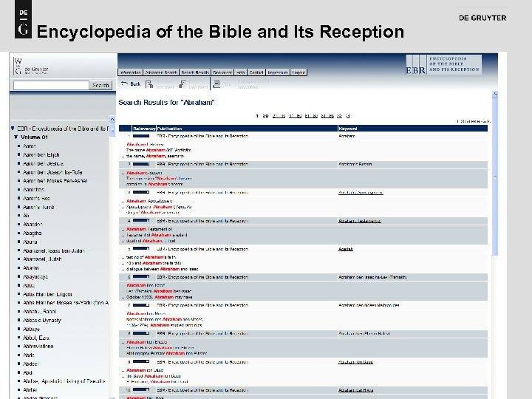Open the Document tab
Viewport: 532px width, 399px height.
tap(222, 72)
